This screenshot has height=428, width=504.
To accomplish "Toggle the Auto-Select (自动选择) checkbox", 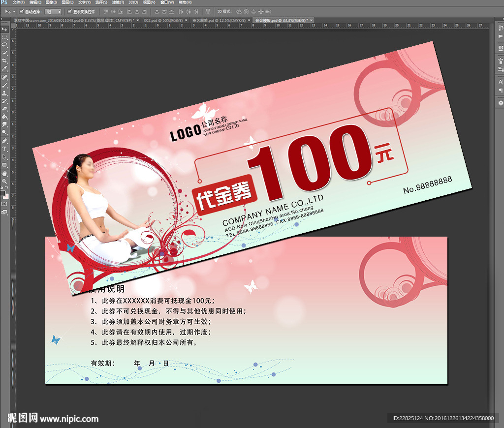I will pos(22,12).
